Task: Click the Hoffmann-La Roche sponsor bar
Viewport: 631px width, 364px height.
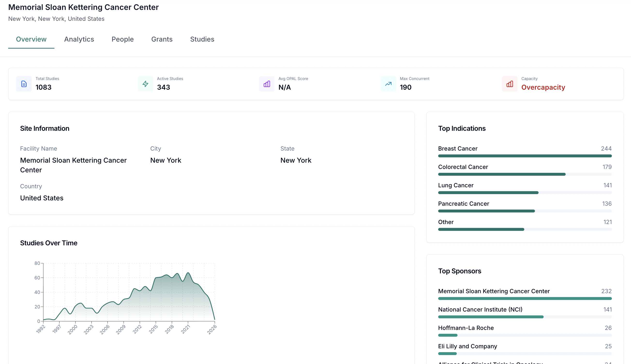Action: click(525, 335)
